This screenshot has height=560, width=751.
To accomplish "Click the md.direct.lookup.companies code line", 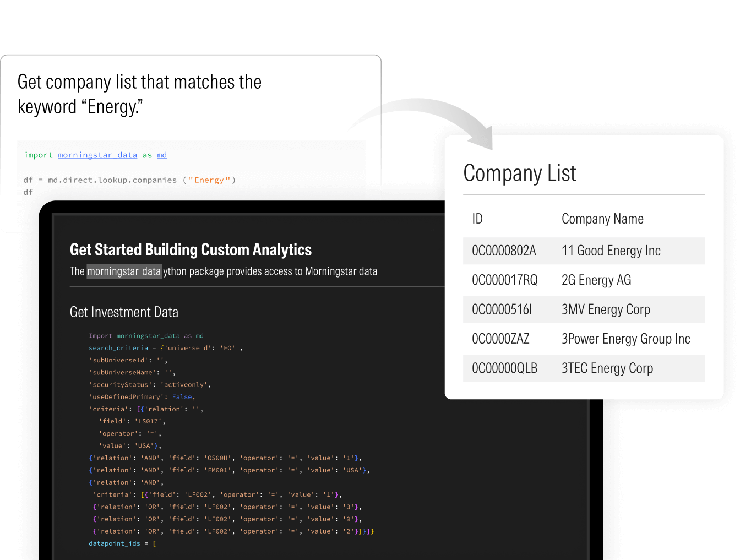I will point(129,180).
